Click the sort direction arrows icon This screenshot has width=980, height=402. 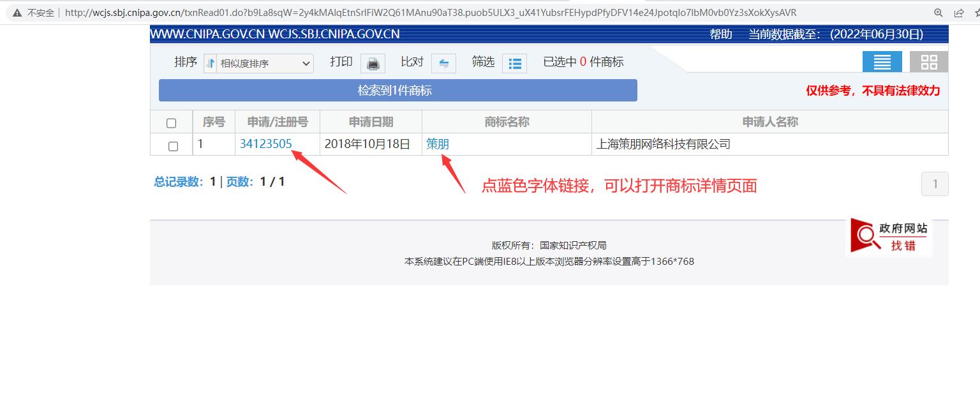211,63
